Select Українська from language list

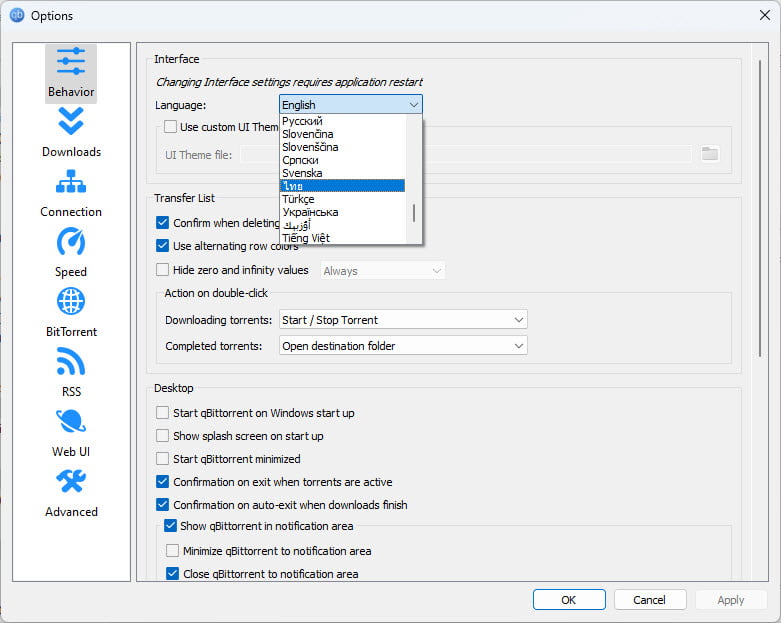343,212
